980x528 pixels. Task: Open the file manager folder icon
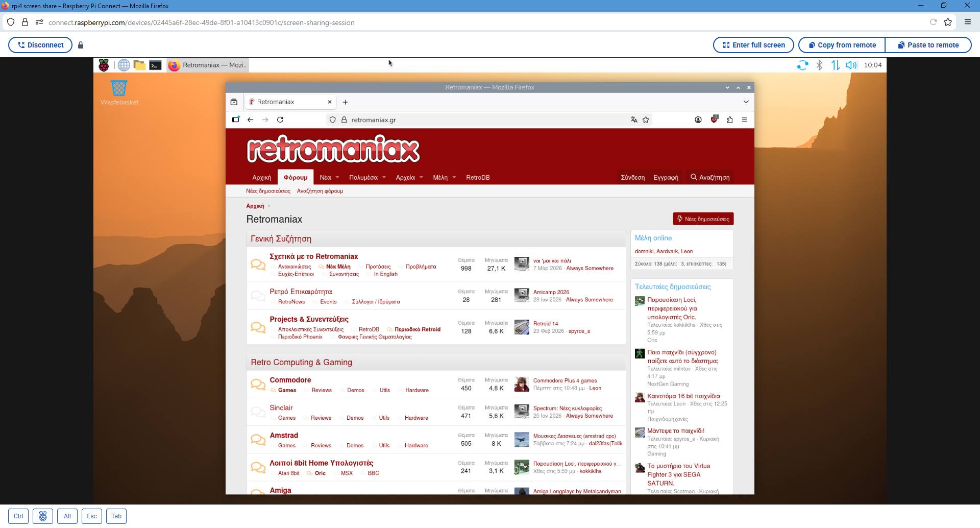click(139, 65)
